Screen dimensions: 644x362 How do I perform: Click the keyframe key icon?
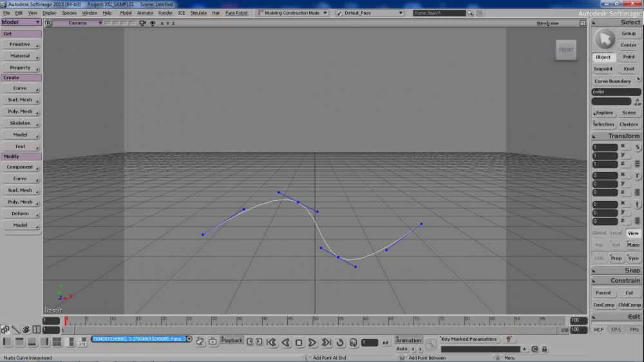(x=430, y=344)
